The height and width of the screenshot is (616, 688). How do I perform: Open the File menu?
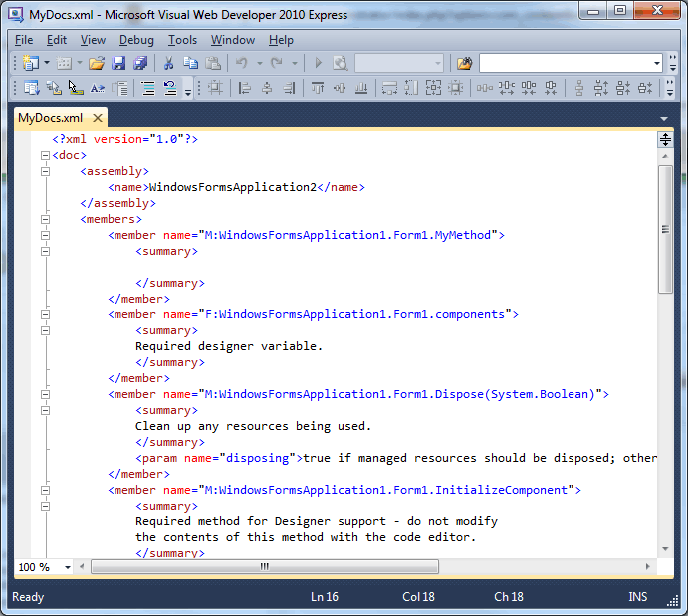pos(24,40)
